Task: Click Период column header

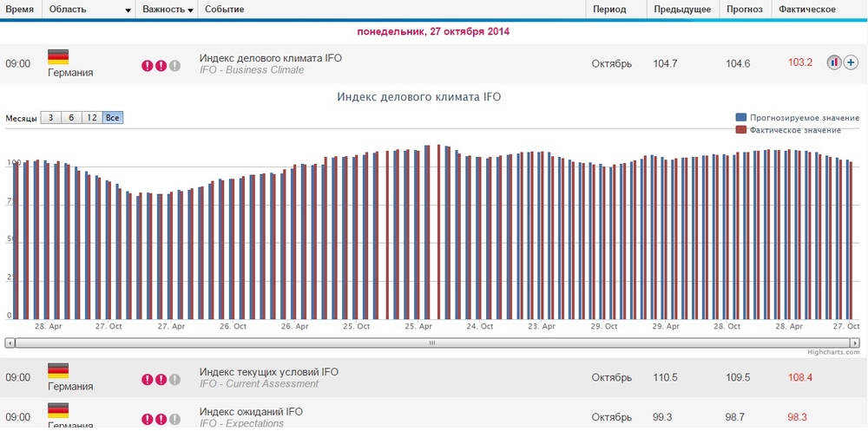Action: click(609, 10)
